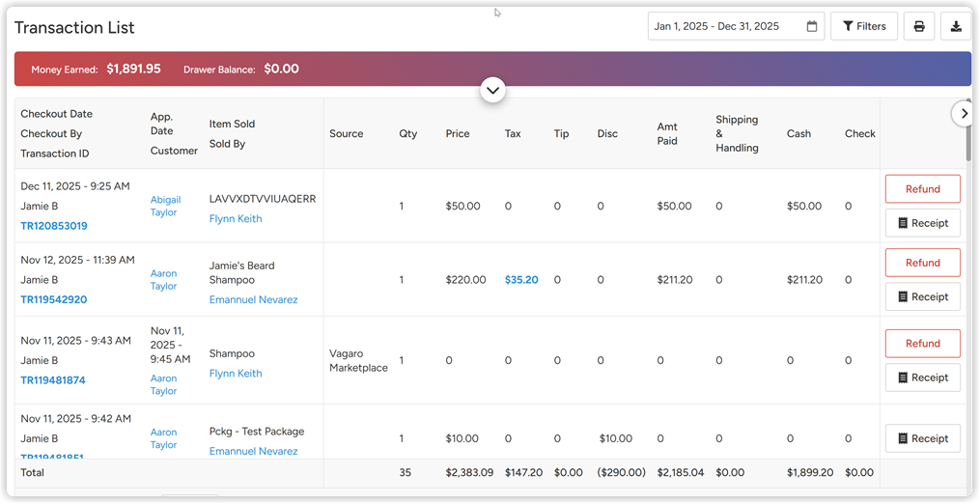
Task: Open Receipt for transaction TR119542920
Action: click(x=922, y=297)
